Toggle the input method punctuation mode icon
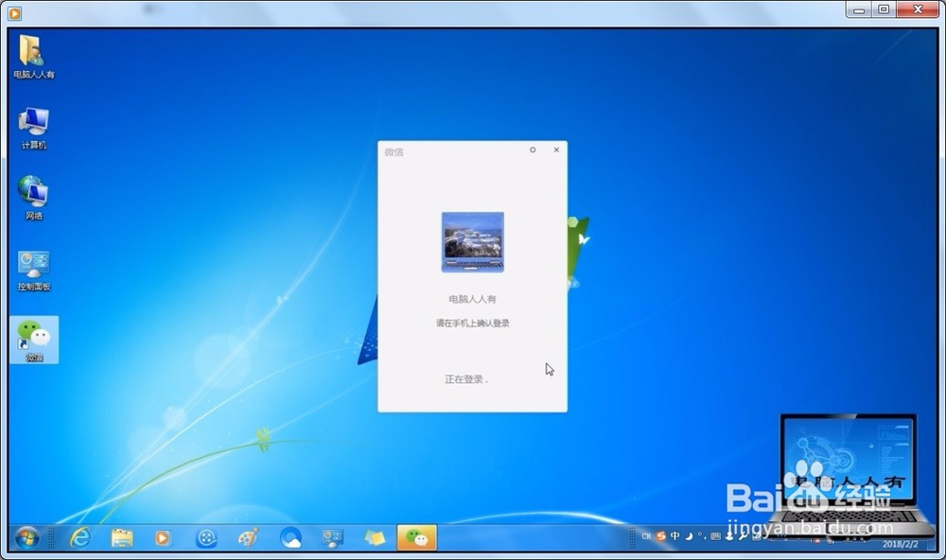 coord(701,535)
